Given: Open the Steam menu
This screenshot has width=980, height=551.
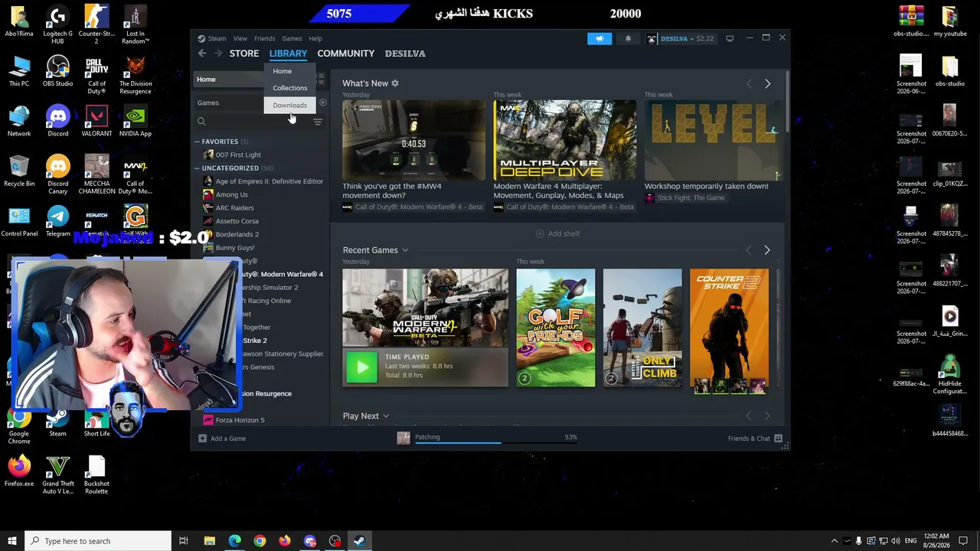Looking at the screenshot, I should click(217, 38).
